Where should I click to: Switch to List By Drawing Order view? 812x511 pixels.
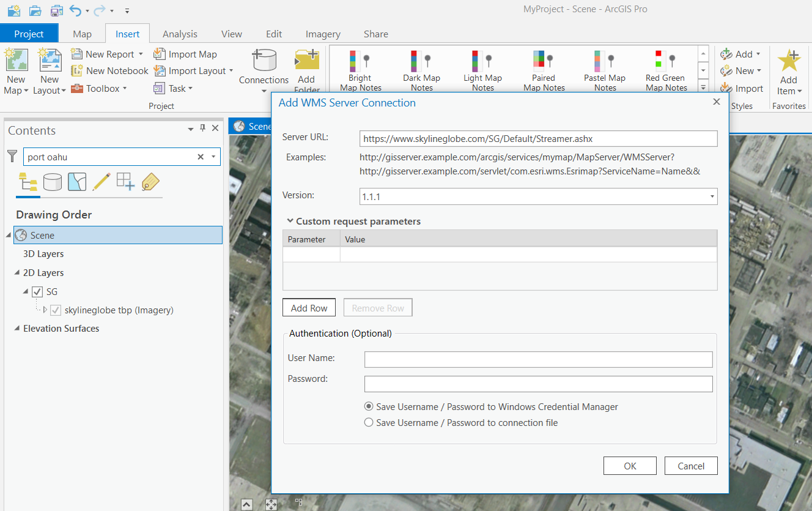coord(28,182)
